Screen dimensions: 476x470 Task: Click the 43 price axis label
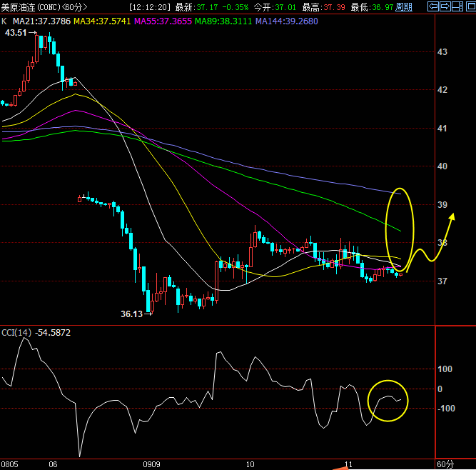[442, 52]
